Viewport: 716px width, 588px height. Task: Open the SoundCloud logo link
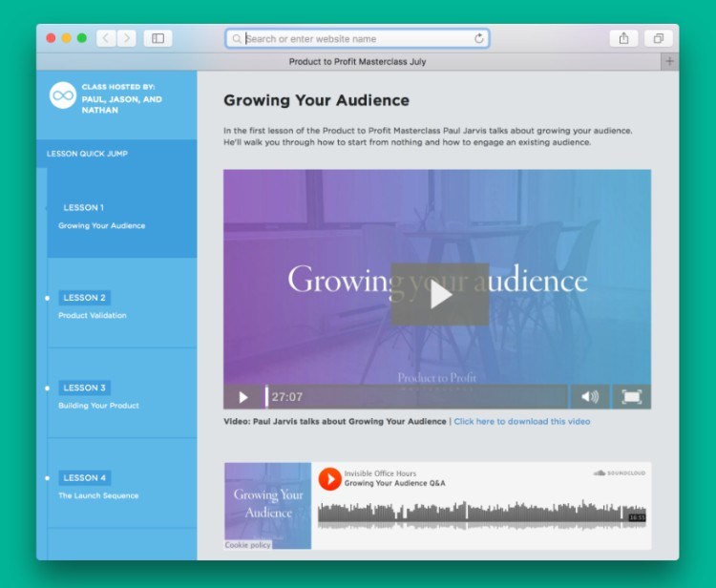pyautogui.click(x=620, y=472)
